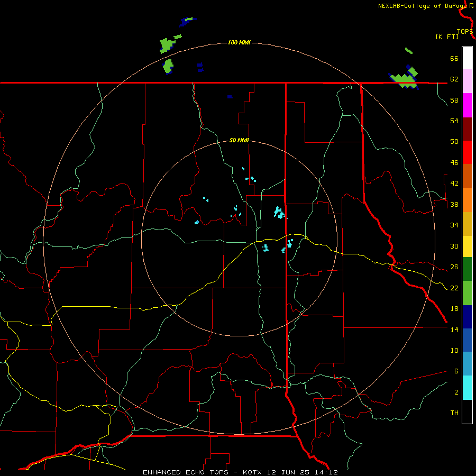476x476 pixels.
Task: Click the [K FT] units label
Action: (x=447, y=36)
